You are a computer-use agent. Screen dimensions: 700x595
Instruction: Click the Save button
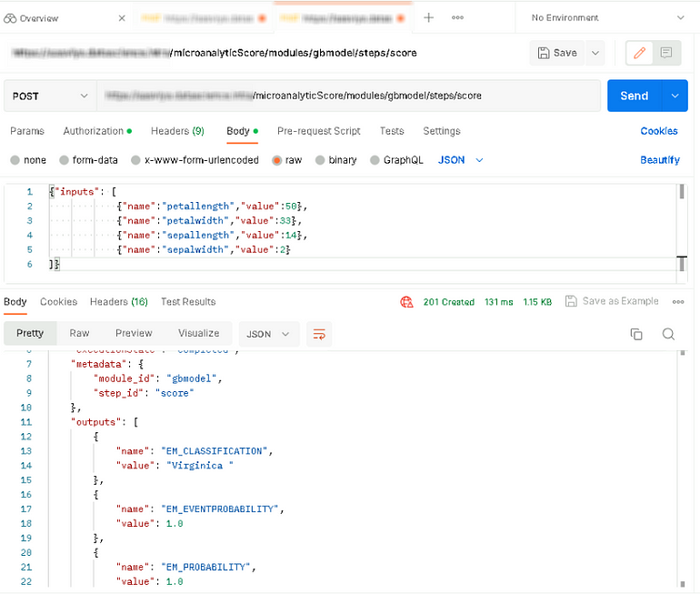click(x=557, y=53)
